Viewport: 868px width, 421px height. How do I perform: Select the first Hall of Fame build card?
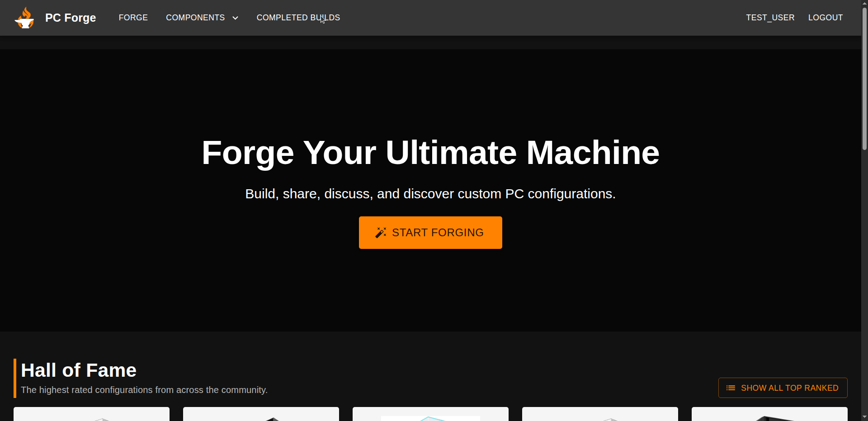pyautogui.click(x=91, y=414)
